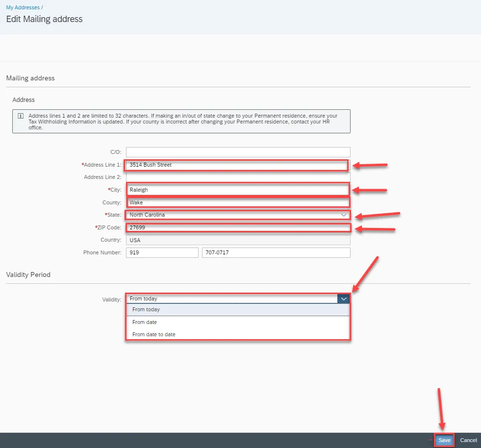Select the Address Line 1 field

pos(236,165)
